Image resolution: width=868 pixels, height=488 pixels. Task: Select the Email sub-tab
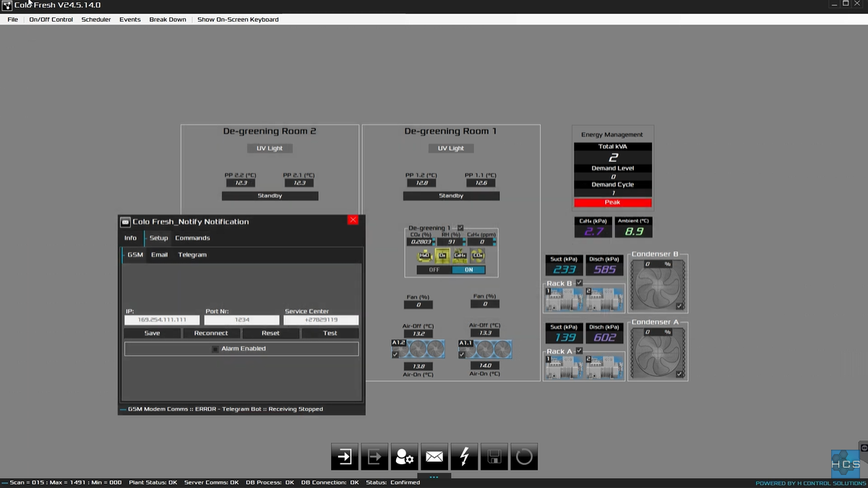pos(159,254)
